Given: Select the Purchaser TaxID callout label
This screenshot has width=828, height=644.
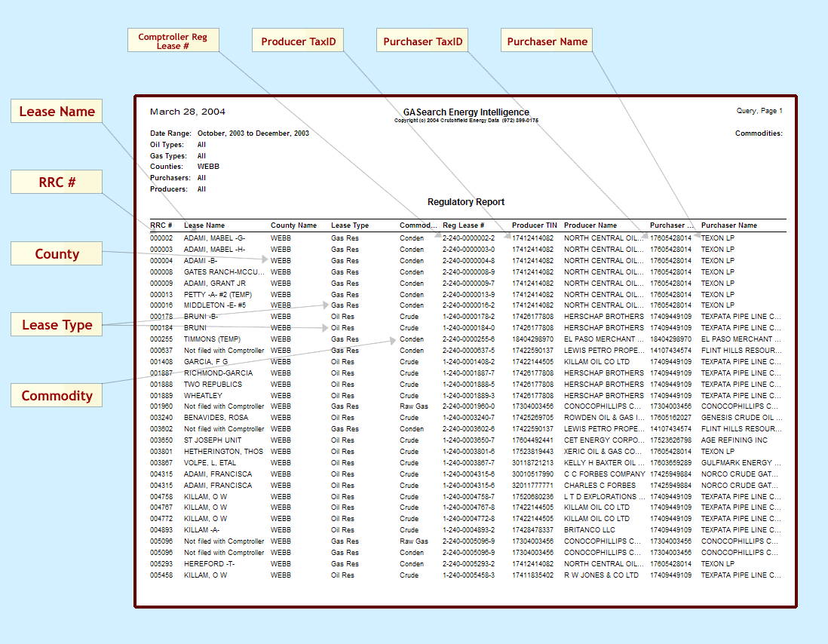Looking at the screenshot, I should coord(423,41).
